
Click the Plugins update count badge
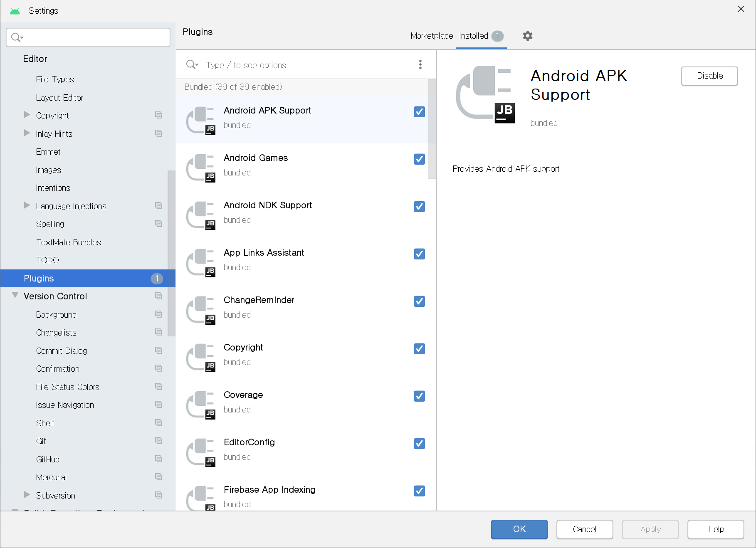click(157, 279)
